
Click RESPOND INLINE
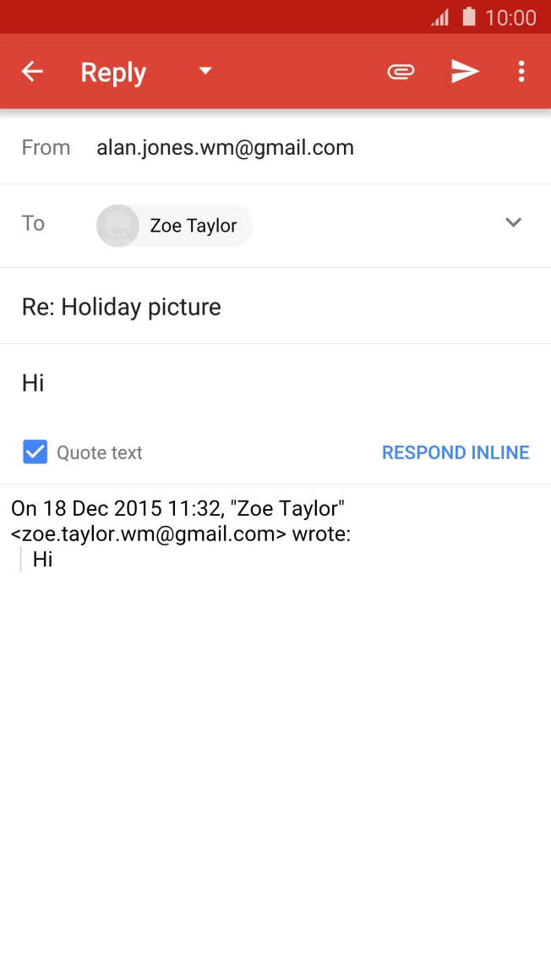pos(456,452)
